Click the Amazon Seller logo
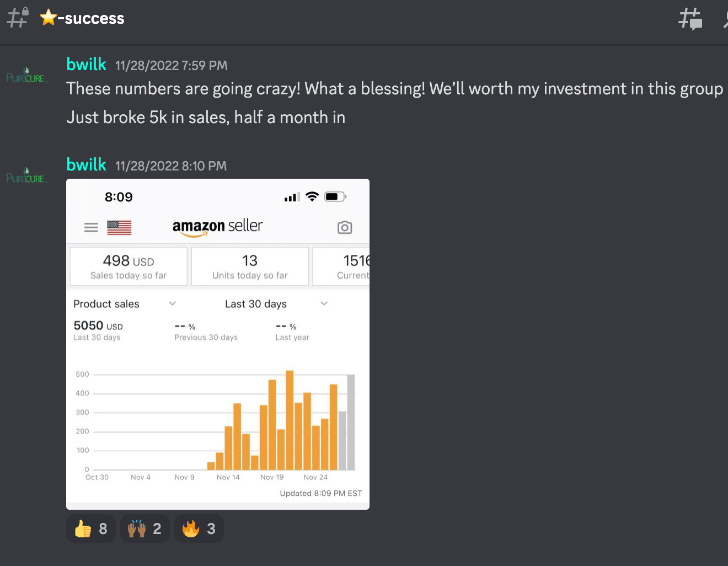 coord(217,226)
